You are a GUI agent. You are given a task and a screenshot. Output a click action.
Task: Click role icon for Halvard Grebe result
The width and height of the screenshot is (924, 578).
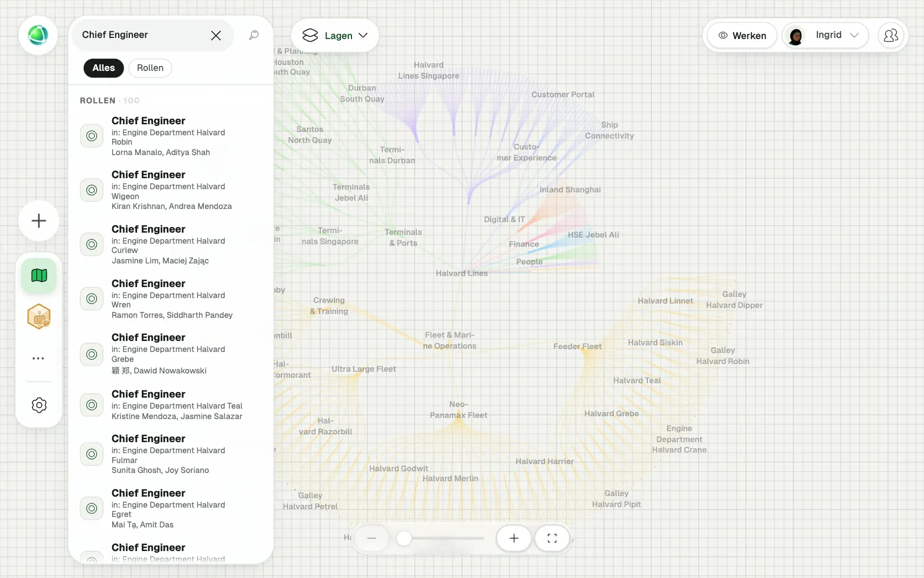tap(92, 354)
